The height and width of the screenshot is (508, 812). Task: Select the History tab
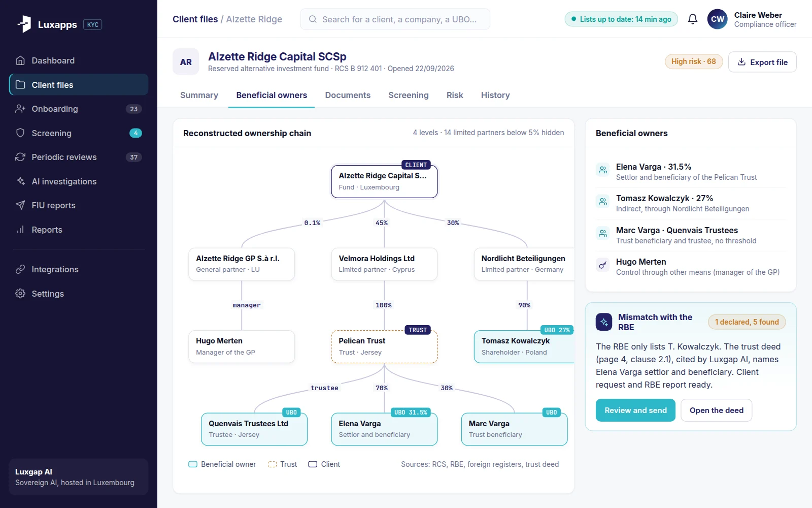(495, 95)
